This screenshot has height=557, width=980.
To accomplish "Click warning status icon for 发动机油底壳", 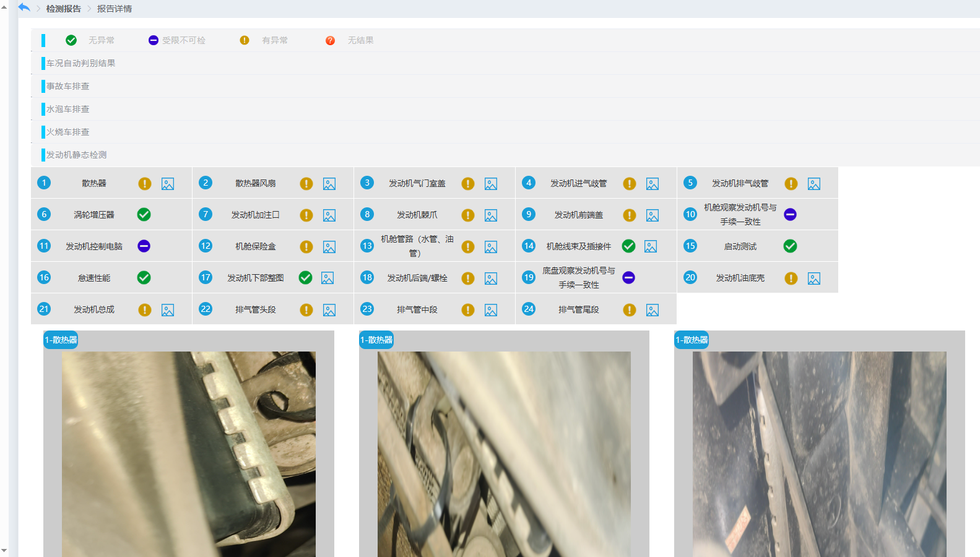I will pyautogui.click(x=791, y=278).
